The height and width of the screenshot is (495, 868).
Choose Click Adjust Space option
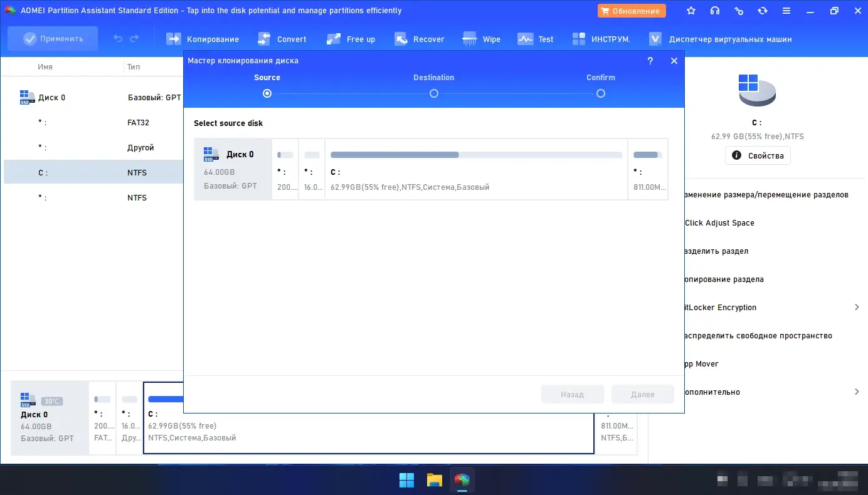pos(719,223)
